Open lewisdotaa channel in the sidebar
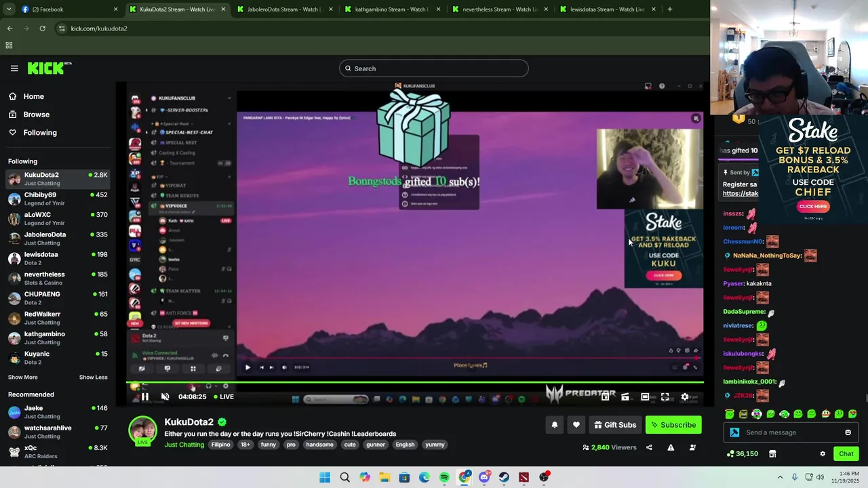Viewport: 868px width, 488px height. click(x=58, y=258)
